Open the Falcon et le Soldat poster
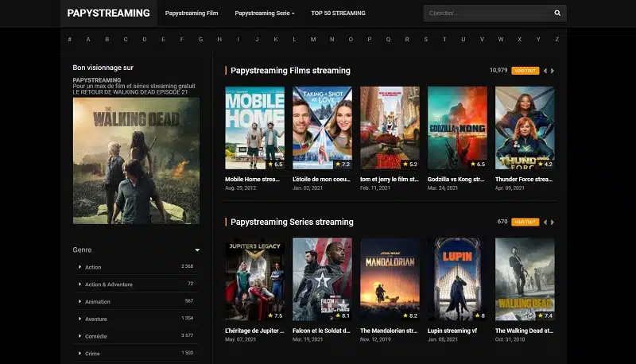636x364 pixels. click(x=323, y=279)
